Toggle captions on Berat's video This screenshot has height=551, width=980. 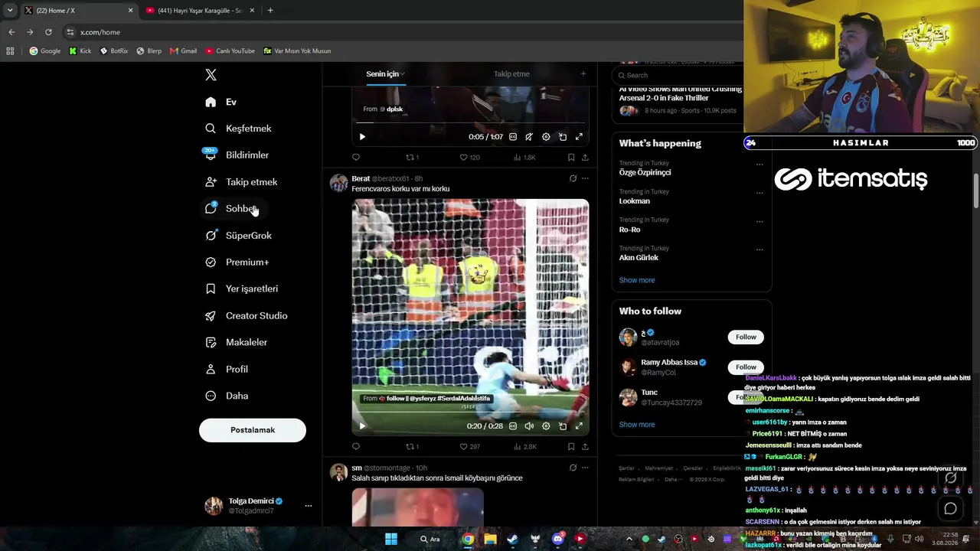[513, 425]
